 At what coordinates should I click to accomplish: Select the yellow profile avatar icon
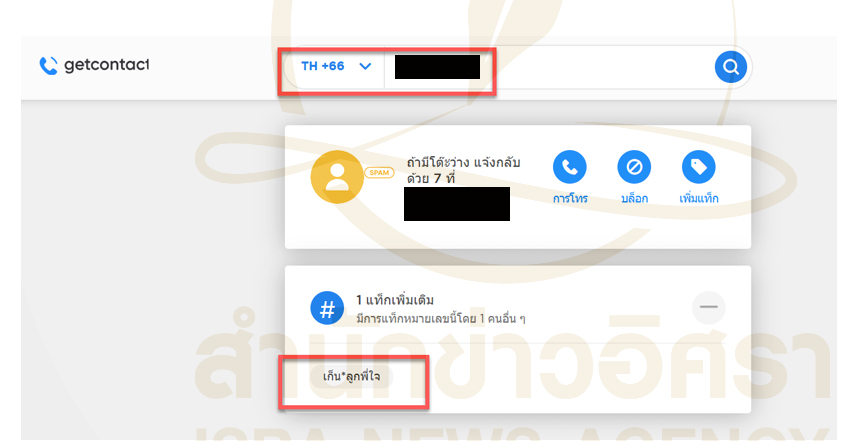pyautogui.click(x=337, y=177)
